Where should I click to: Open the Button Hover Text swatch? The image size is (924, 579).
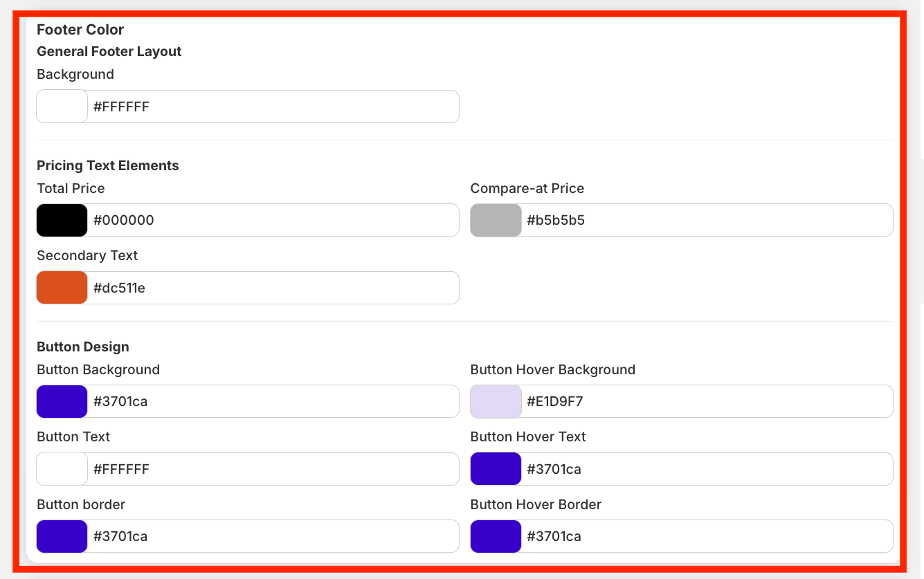pos(496,469)
